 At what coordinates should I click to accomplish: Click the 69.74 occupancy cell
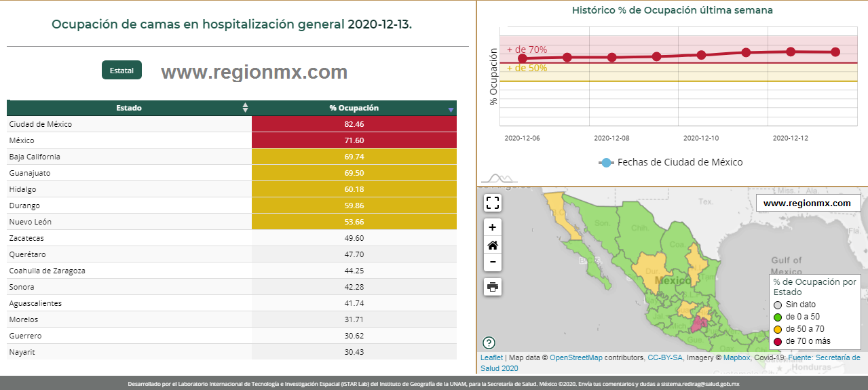click(354, 157)
